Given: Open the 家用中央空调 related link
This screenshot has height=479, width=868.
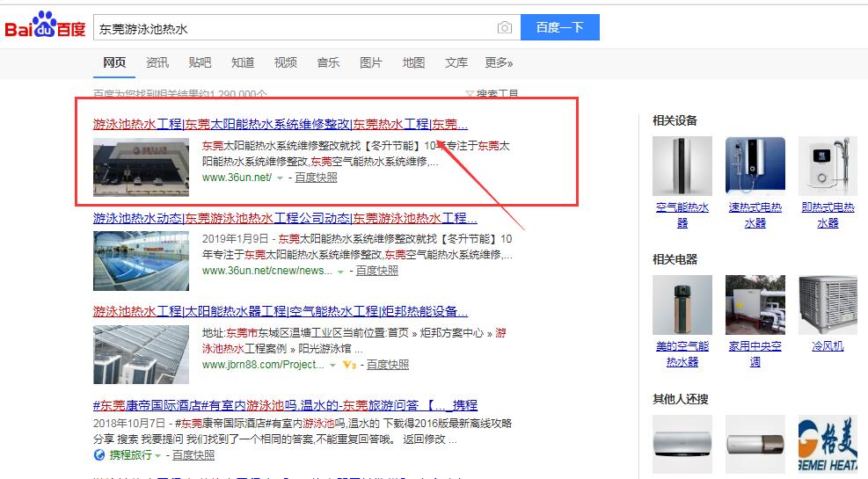Looking at the screenshot, I should [755, 353].
